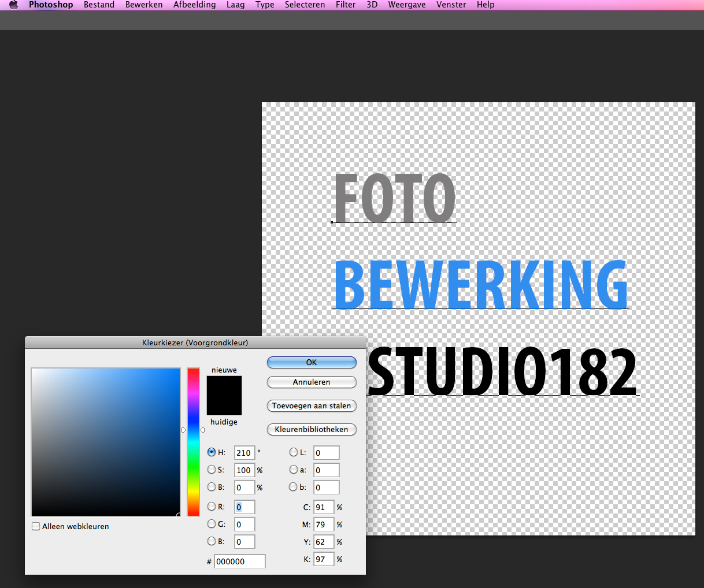Open the Apple menu icon
Image resolution: width=704 pixels, height=588 pixels.
[14, 5]
